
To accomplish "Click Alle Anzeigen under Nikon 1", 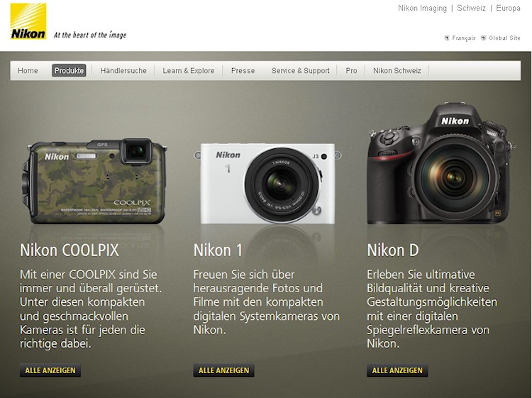I will [224, 370].
